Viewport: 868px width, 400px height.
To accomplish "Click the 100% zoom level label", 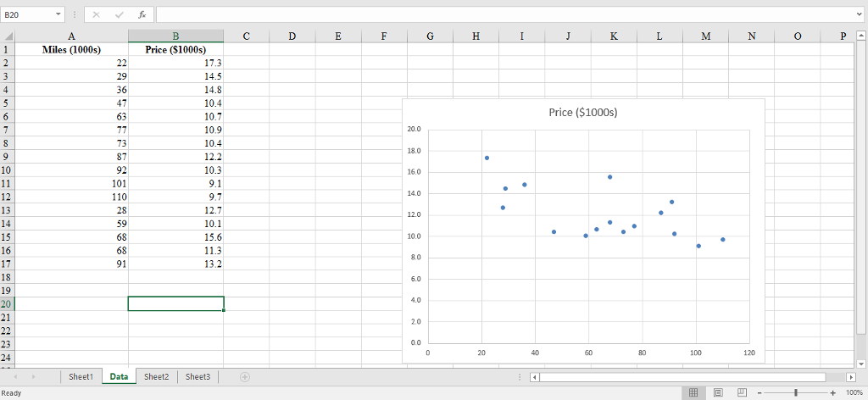I will [x=853, y=393].
